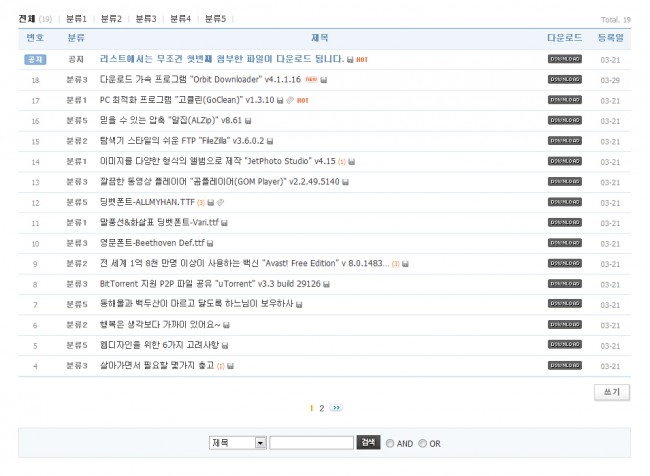Select the AND radio button
Image resolution: width=650 pixels, height=476 pixels.
[x=390, y=443]
